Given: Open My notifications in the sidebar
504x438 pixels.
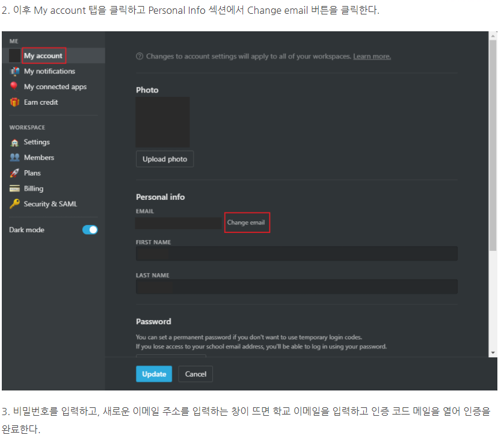Looking at the screenshot, I should tap(49, 71).
